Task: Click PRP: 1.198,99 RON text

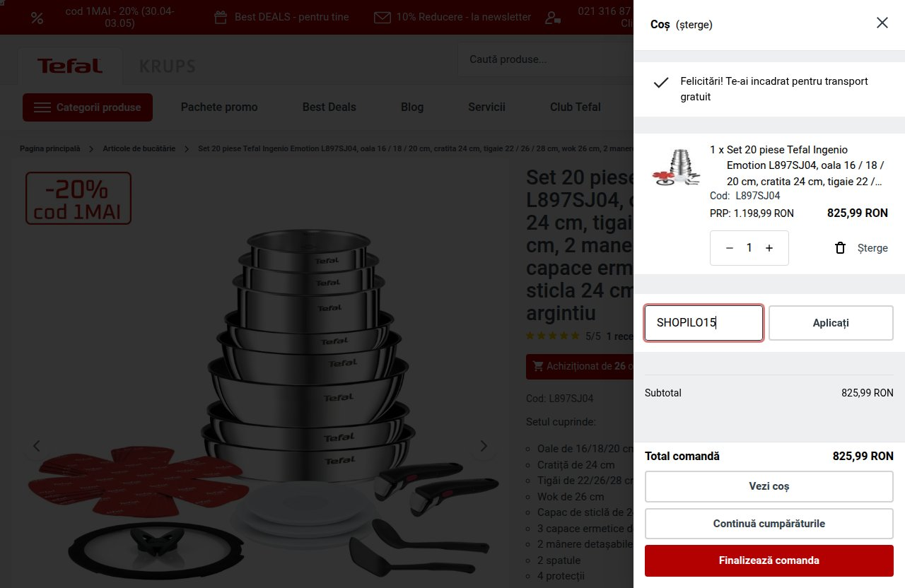Action: tap(752, 213)
